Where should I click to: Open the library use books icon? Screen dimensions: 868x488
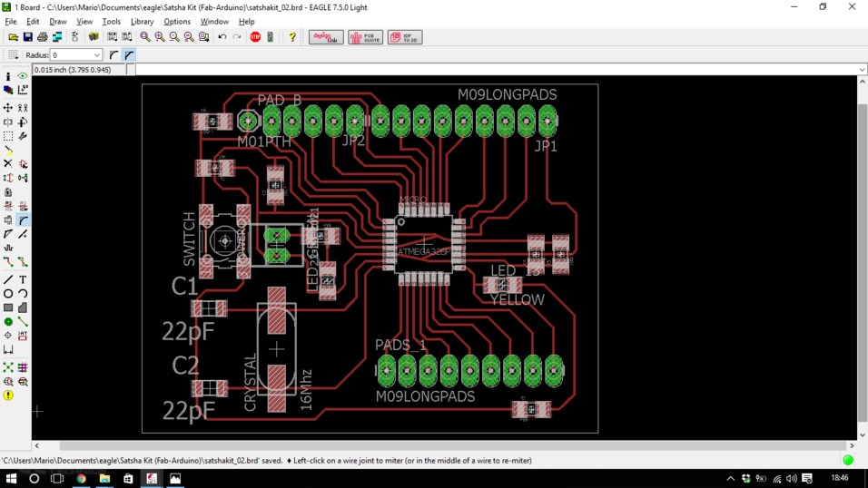(x=94, y=37)
